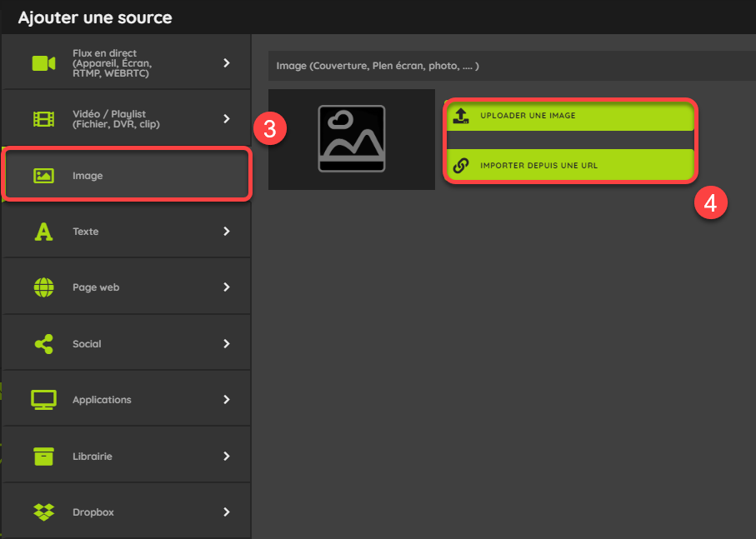Expand the Page web chevron arrow
The image size is (756, 539).
point(227,287)
